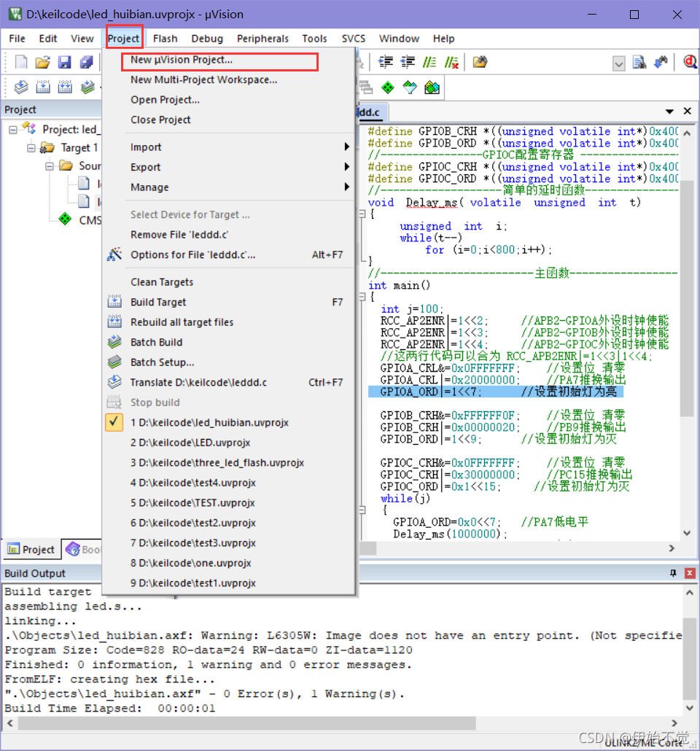
Task: Click the Build toolbar icon in second toolbar row
Action: click(43, 87)
